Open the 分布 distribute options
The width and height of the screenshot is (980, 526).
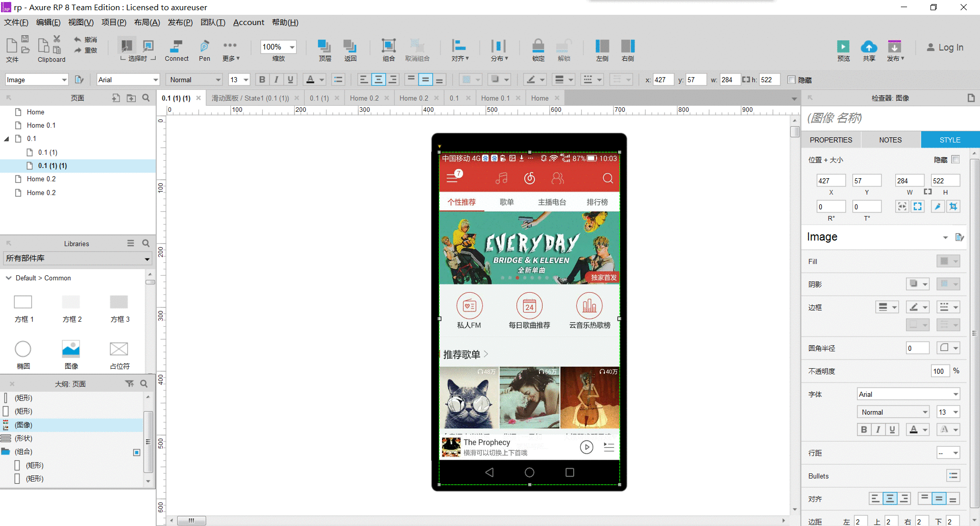[499, 50]
